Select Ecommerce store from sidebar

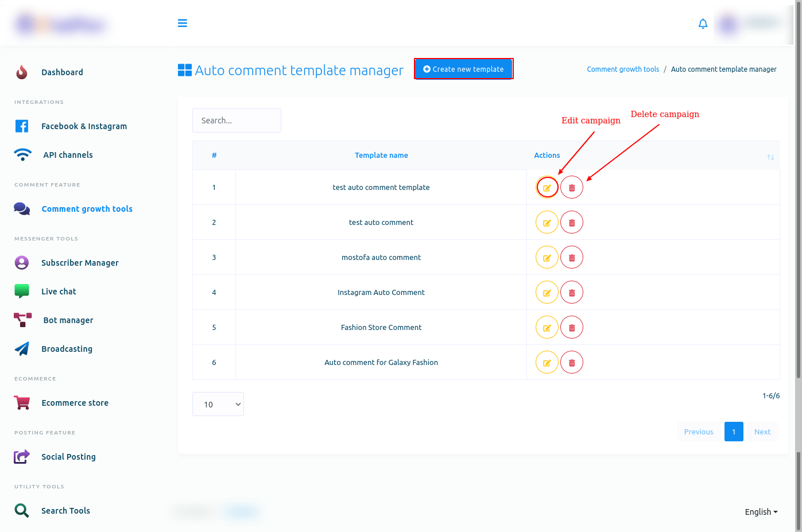click(75, 403)
